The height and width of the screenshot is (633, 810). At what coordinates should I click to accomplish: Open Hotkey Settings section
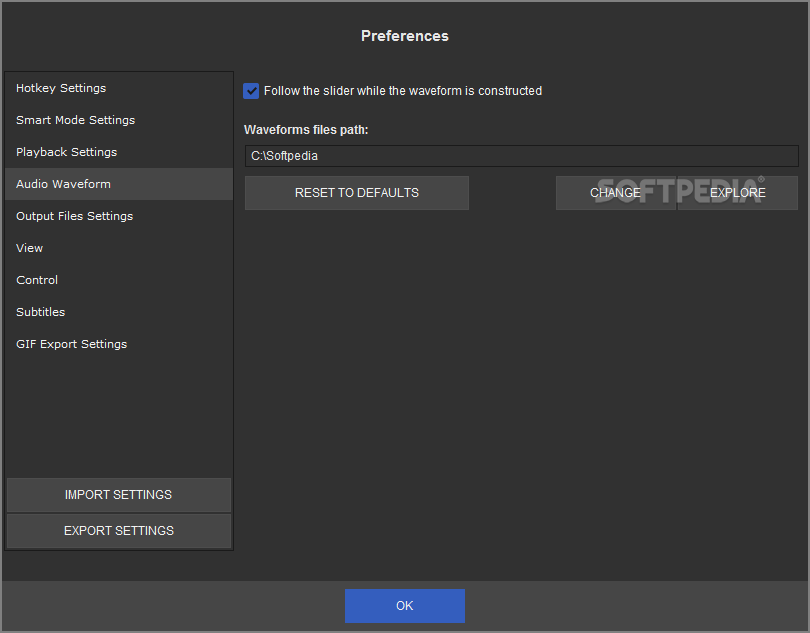pos(119,88)
